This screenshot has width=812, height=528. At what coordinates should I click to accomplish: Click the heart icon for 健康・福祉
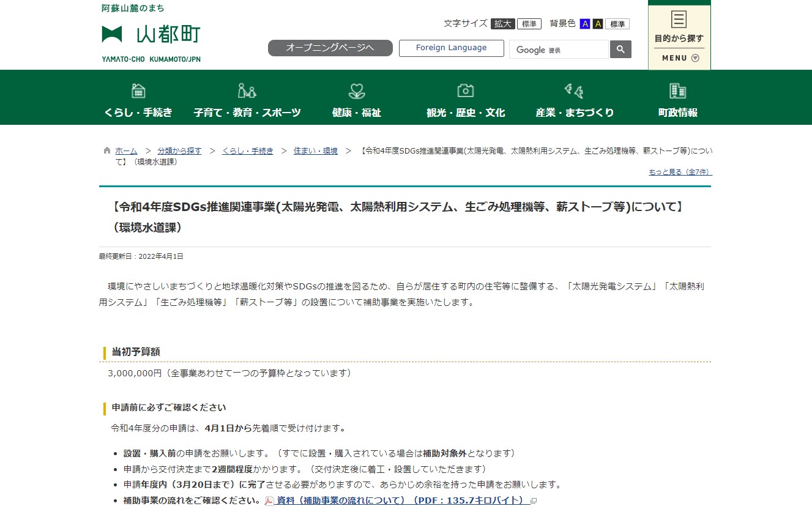356,91
